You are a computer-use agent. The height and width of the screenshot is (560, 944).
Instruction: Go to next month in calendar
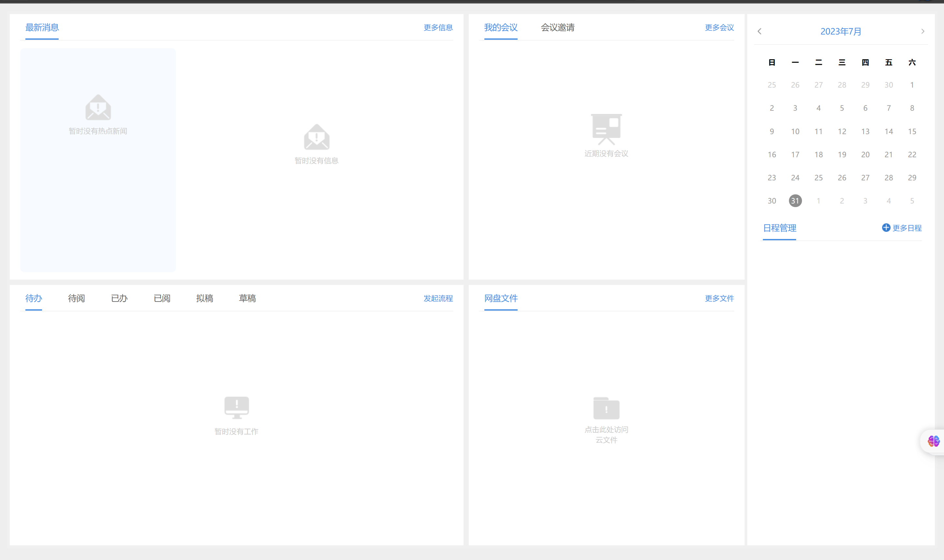(x=923, y=31)
